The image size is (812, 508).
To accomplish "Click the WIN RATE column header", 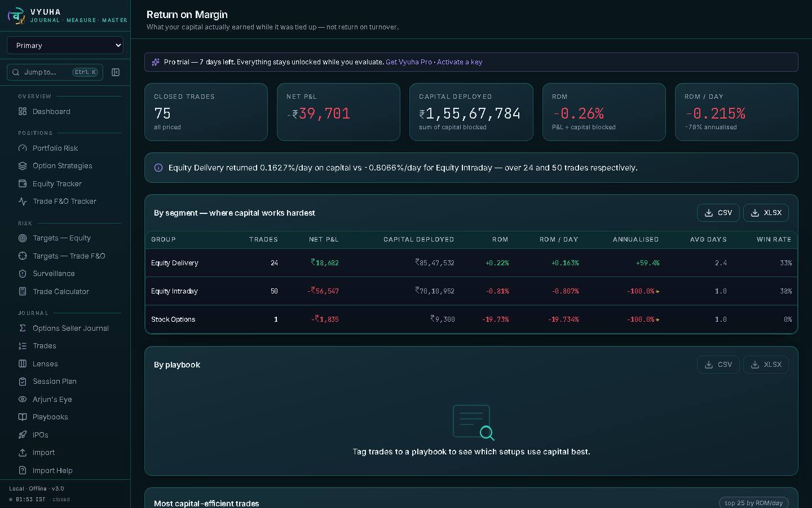I will [x=774, y=239].
